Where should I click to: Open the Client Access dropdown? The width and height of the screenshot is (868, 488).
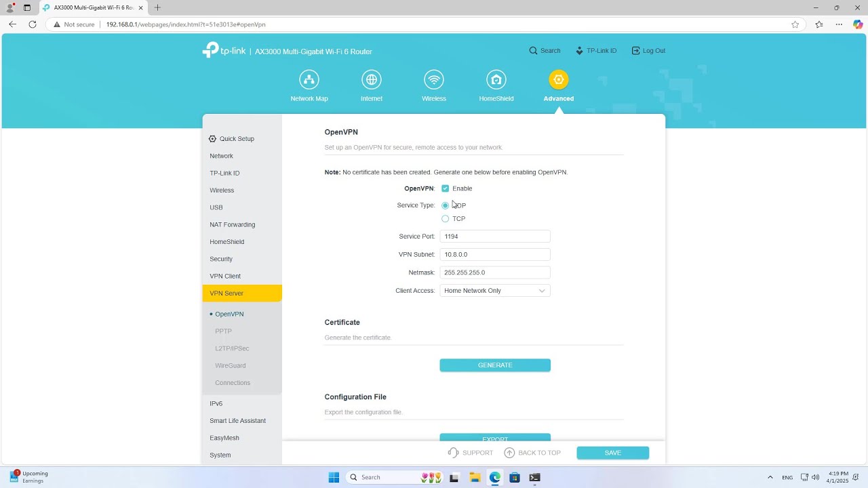pyautogui.click(x=495, y=291)
